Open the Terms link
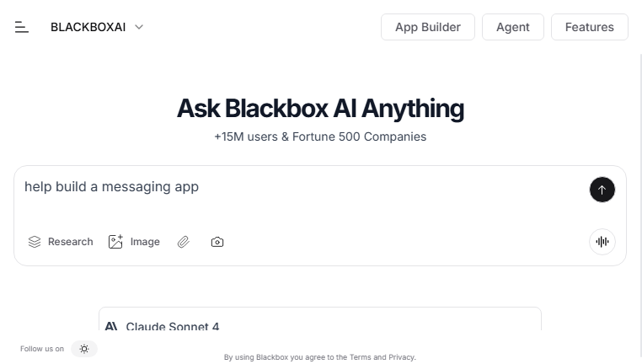Viewport: 642px width, 364px height. (361, 357)
